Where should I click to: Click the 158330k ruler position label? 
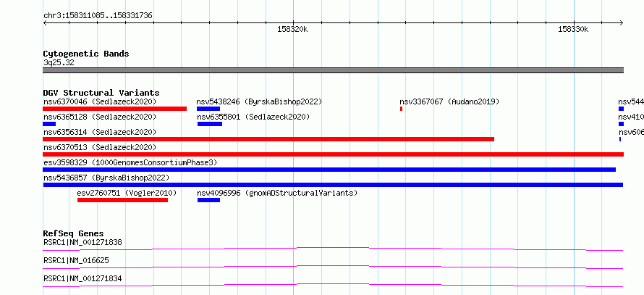pos(573,29)
